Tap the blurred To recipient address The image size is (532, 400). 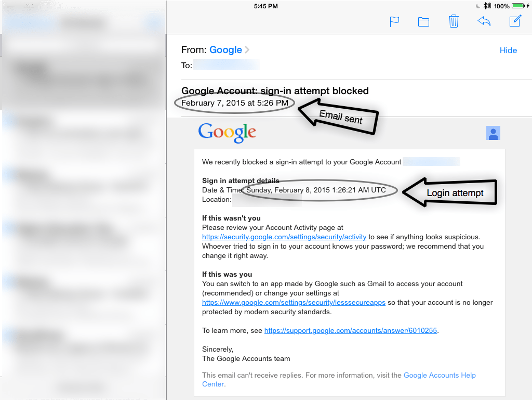[x=227, y=65]
